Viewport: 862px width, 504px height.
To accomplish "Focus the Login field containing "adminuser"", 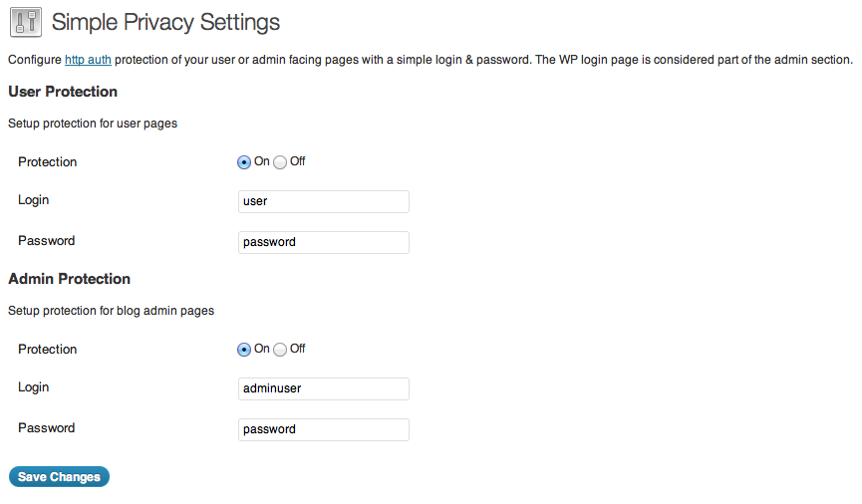I will coord(324,388).
